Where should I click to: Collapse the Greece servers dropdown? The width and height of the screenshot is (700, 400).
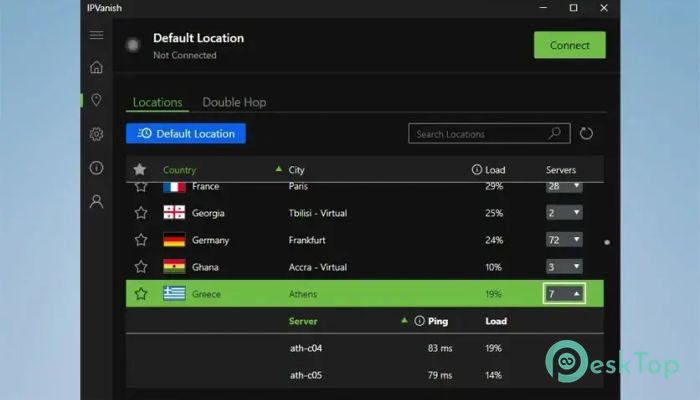click(564, 294)
